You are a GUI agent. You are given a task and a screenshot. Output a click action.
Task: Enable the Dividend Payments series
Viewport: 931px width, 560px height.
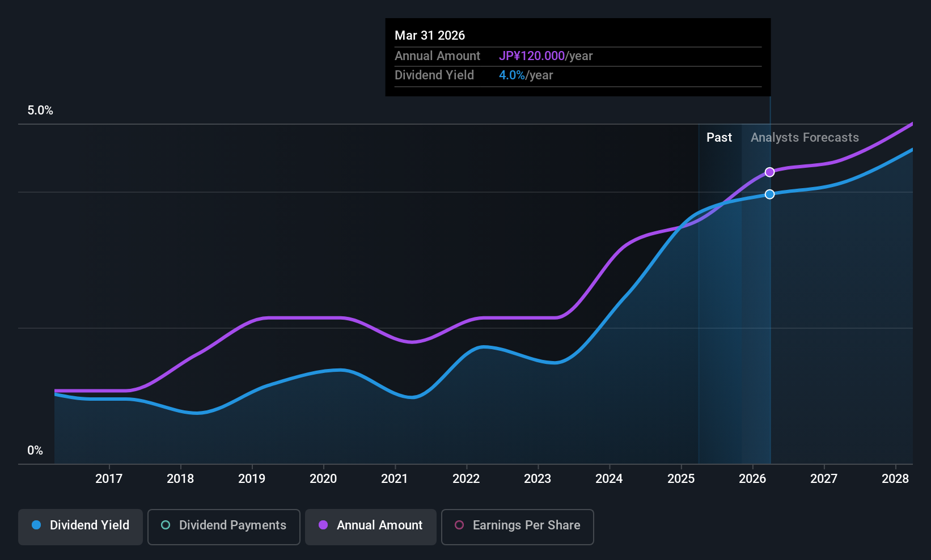point(223,527)
